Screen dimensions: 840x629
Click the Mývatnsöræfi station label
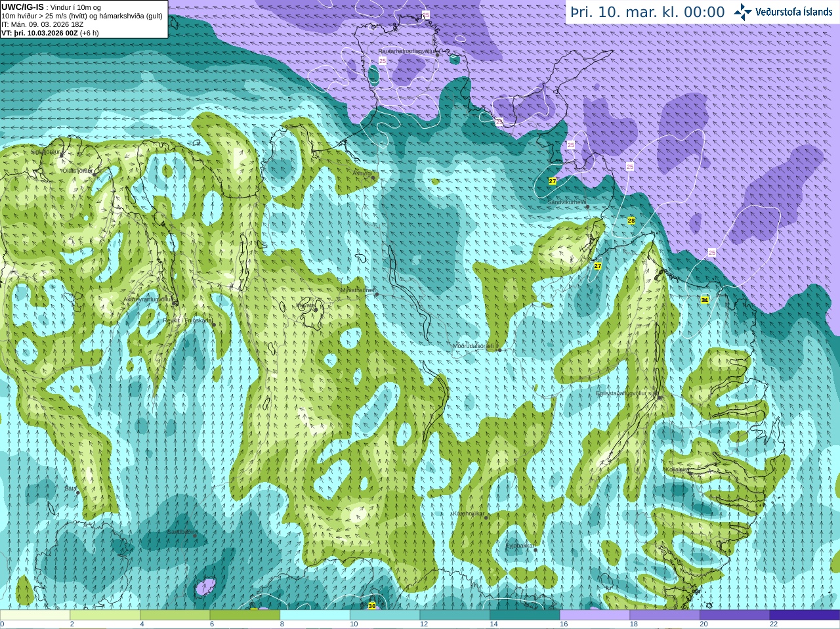[358, 290]
